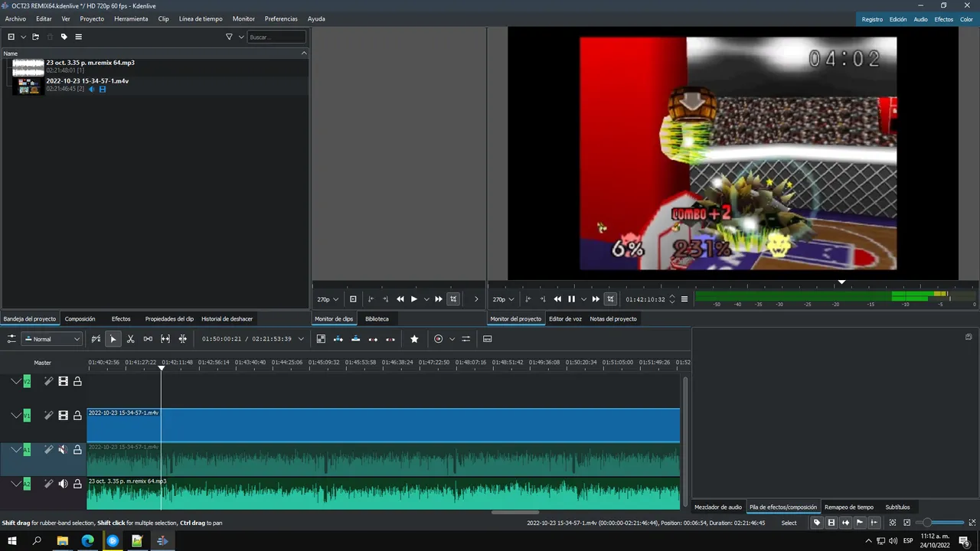Overwrite clip zone in timeline icon
Image resolution: width=980 pixels, height=551 pixels.
point(355,339)
